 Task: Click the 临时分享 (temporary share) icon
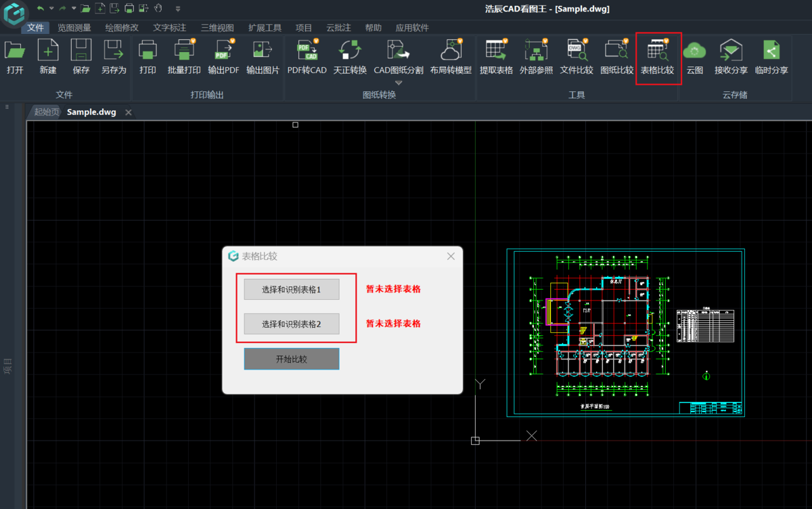pyautogui.click(x=771, y=56)
